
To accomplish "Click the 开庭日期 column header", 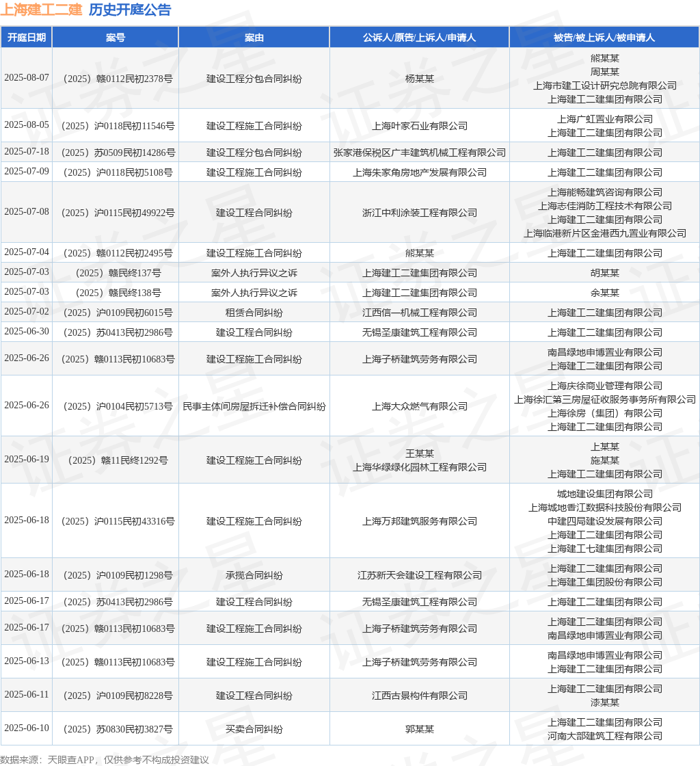I will 27,38.
